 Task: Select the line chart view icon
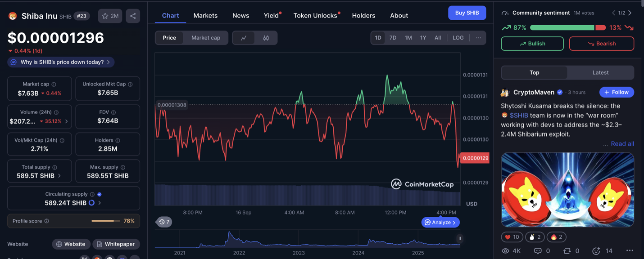[x=244, y=38]
